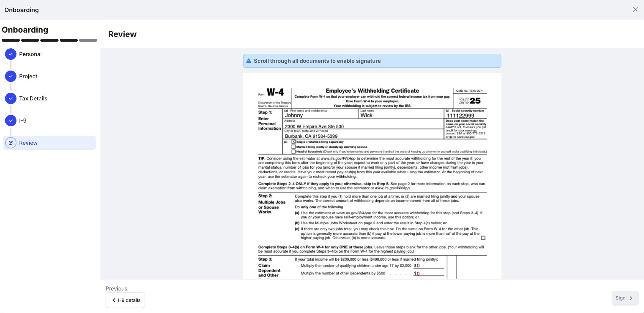Select the Review step in sidebar

(49, 143)
